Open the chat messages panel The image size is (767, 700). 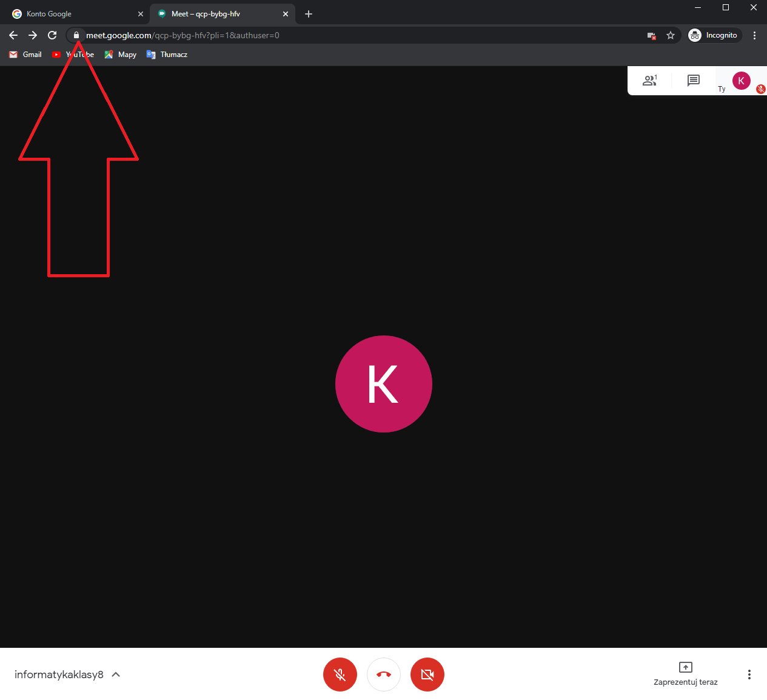pos(694,81)
